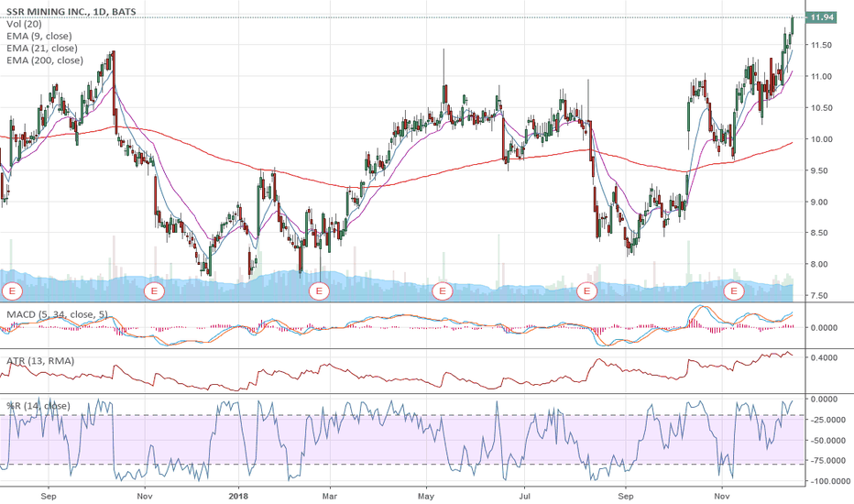Screen dimensions: 854x504
Task: Click the 11.50 price axis label
Action: [821, 45]
